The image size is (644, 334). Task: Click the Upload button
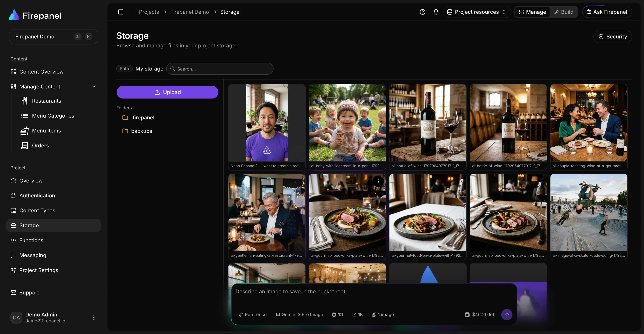(x=167, y=92)
